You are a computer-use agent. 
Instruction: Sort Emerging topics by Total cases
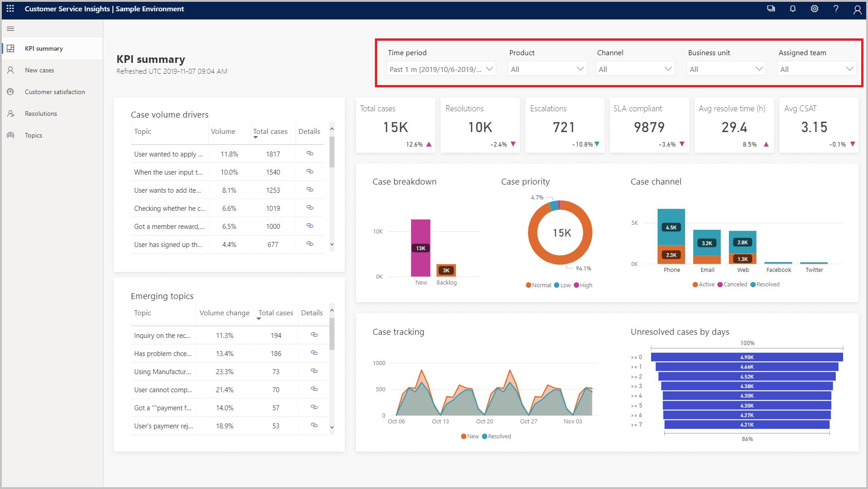[276, 313]
